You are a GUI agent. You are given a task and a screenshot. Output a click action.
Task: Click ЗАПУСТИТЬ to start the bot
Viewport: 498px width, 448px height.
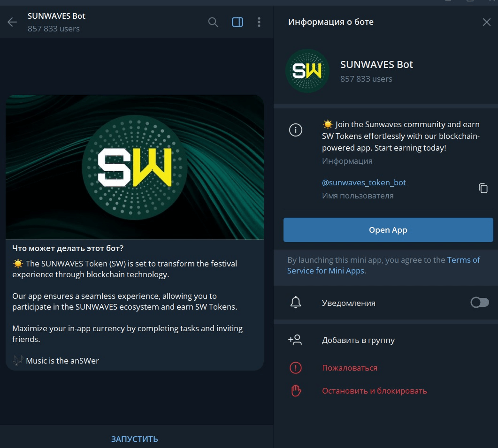[x=134, y=439]
